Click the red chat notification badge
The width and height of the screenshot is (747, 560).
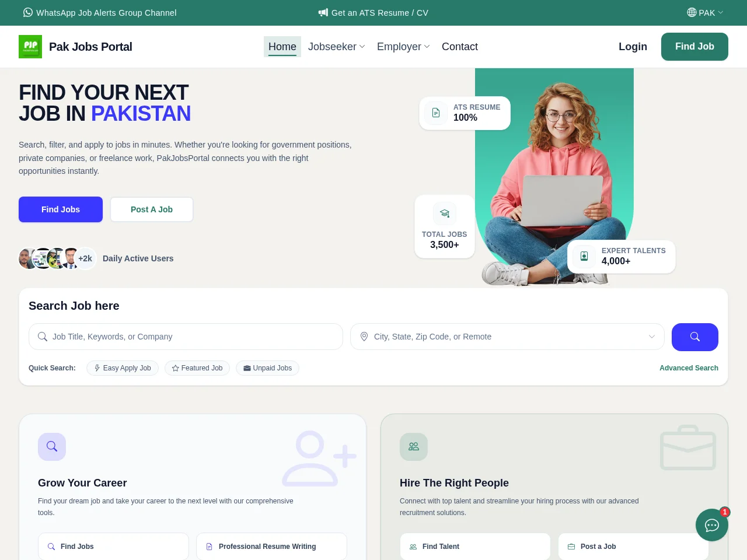pos(725,512)
